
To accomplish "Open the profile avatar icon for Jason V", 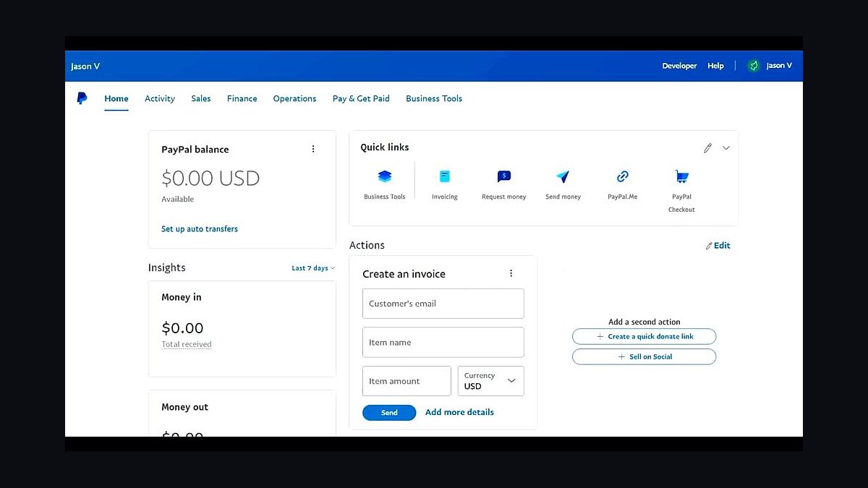I will click(x=754, y=66).
